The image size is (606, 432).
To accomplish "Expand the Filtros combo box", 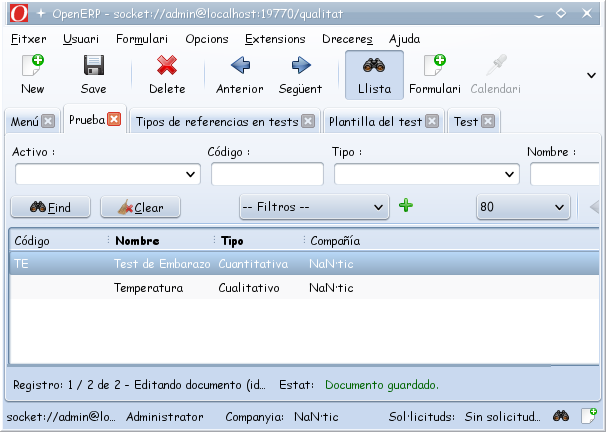I will (x=314, y=207).
